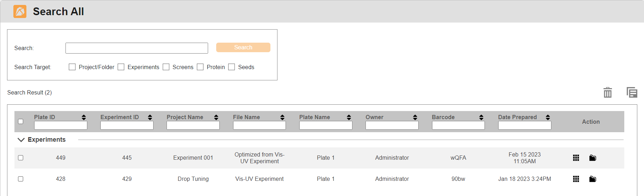Click the Barcode column filter box

click(458, 125)
